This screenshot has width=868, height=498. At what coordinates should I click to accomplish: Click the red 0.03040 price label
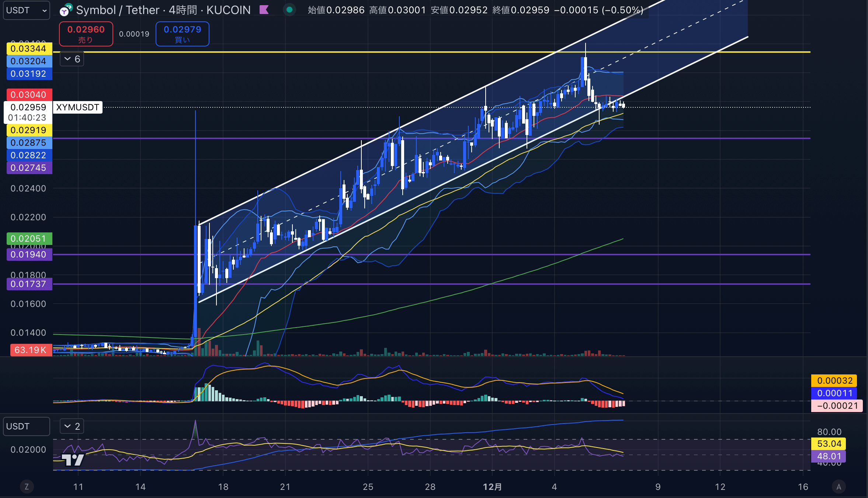(29, 95)
